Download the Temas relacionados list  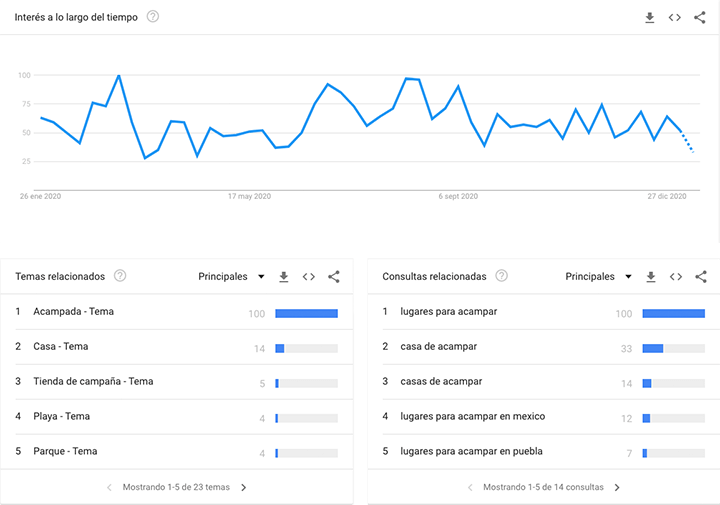pos(284,277)
